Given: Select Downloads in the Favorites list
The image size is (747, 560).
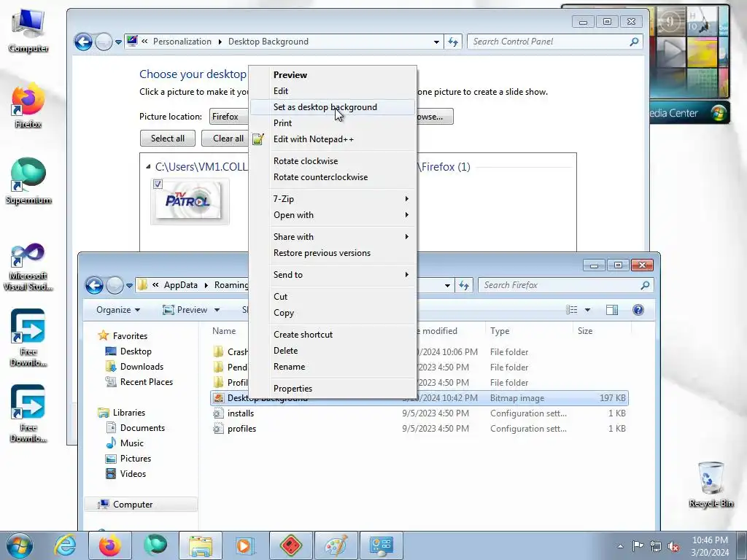Looking at the screenshot, I should (x=142, y=367).
